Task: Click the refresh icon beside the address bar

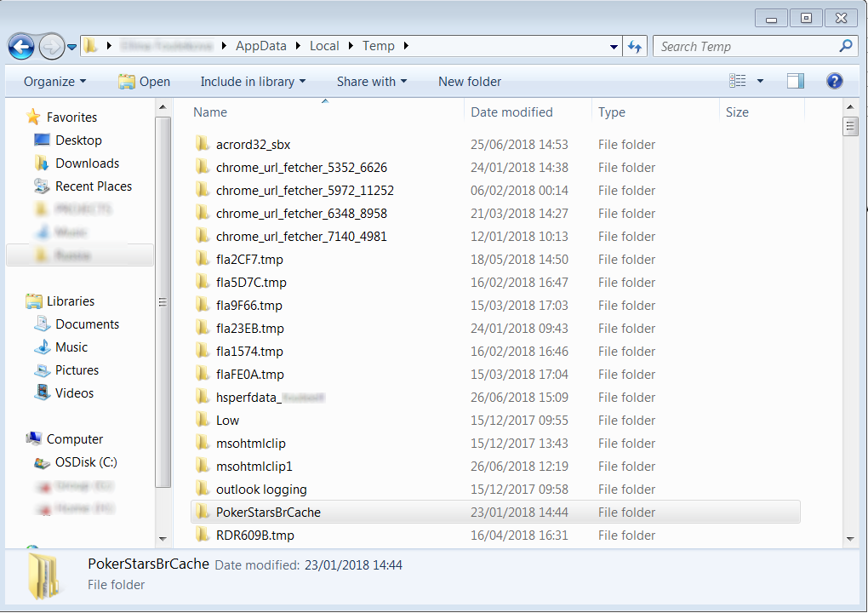Action: 635,46
